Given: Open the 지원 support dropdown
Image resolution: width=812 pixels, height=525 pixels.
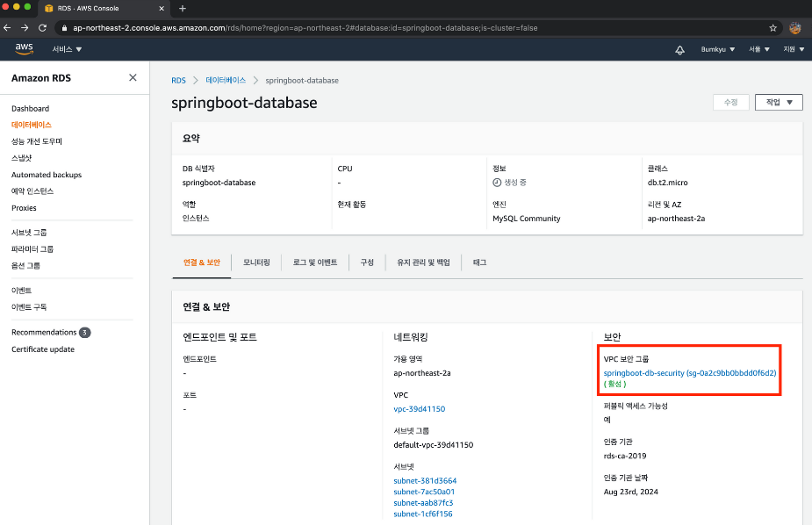Looking at the screenshot, I should [x=794, y=49].
